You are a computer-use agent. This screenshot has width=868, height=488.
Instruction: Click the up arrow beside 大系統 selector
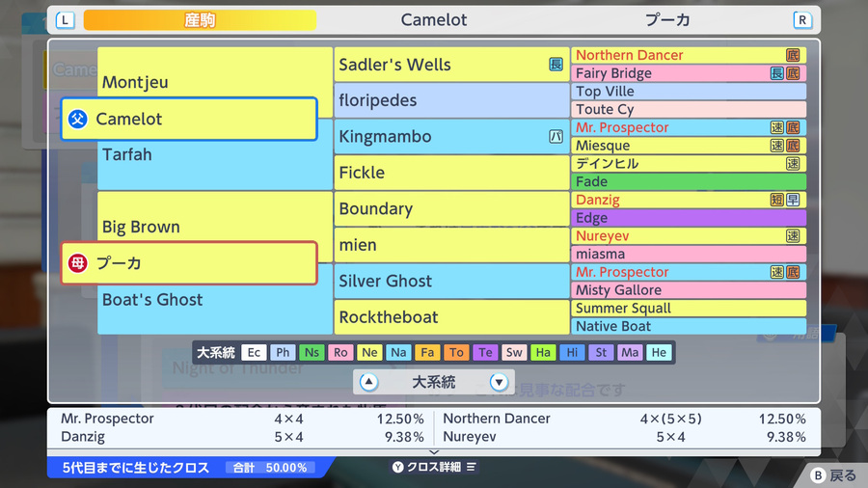coord(368,382)
